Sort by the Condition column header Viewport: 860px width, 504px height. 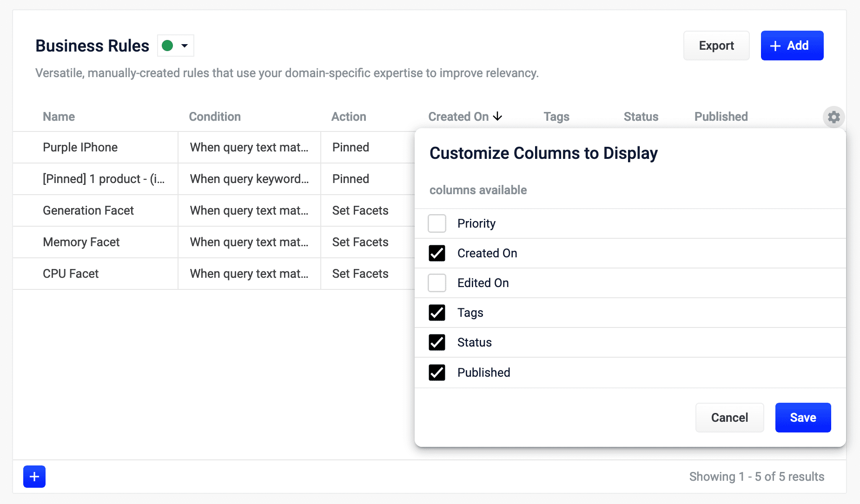(215, 117)
